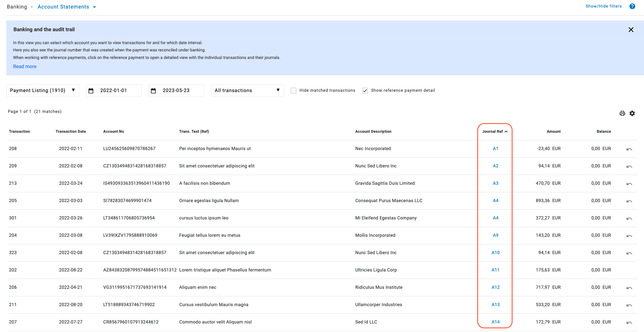The height and width of the screenshot is (332, 644).
Task: Click Show/Hide filters link
Action: pos(603,6)
